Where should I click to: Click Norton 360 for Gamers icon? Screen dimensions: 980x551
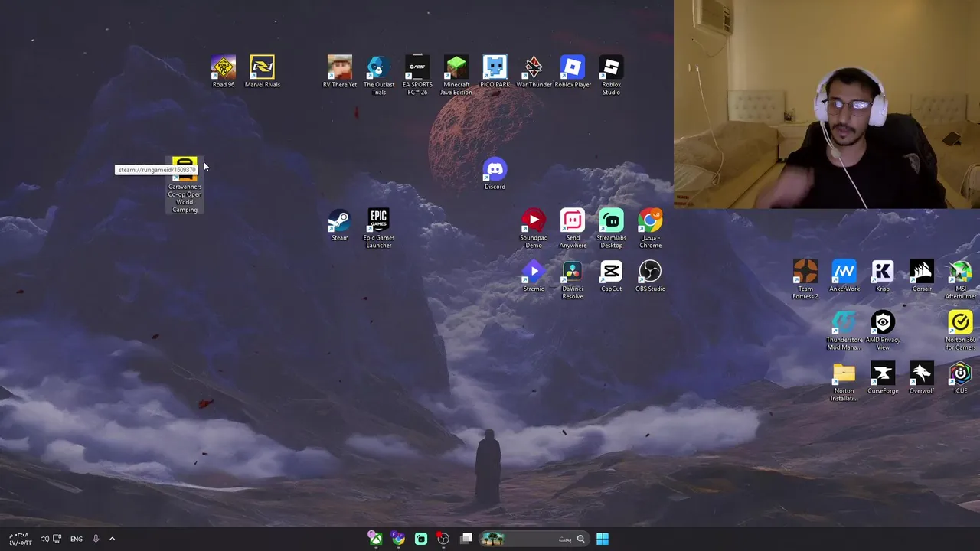960,331
